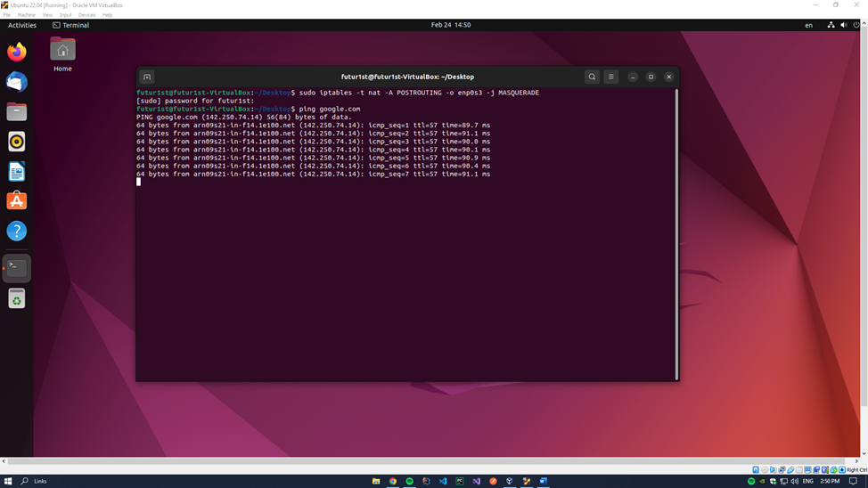868x488 pixels.
Task: Start Rhythmbox music player from the dock
Action: (x=17, y=142)
